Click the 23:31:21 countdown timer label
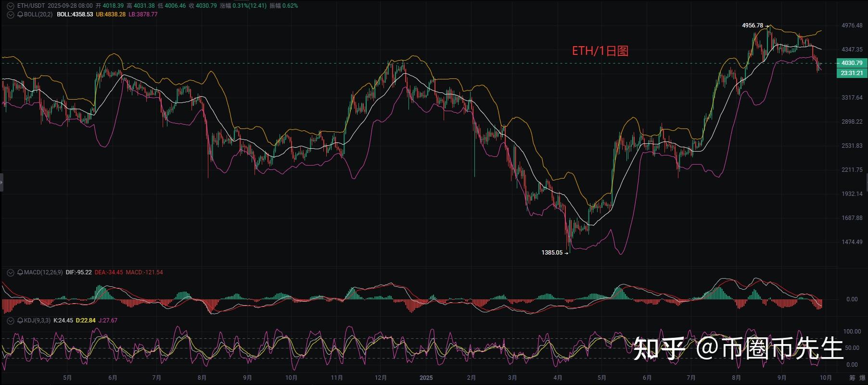Image resolution: width=868 pixels, height=385 pixels. [x=852, y=73]
